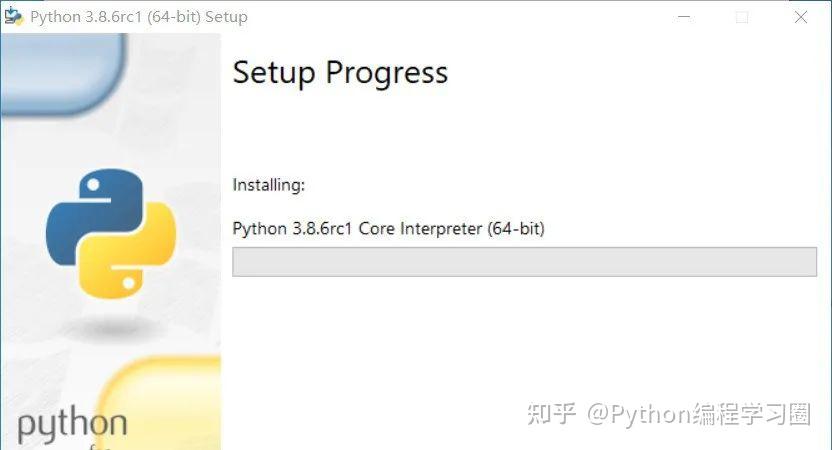Click the word "Setup" in the large heading
The image size is (832, 450).
point(275,73)
